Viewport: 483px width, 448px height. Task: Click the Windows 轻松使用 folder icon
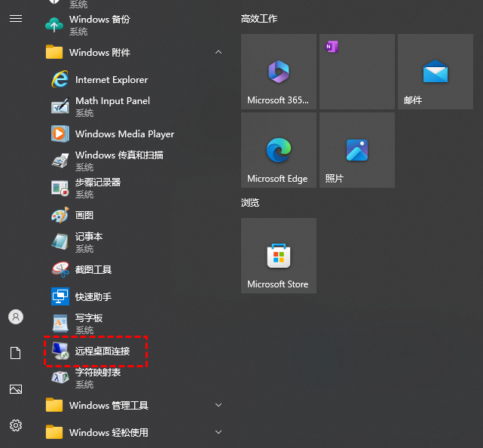pos(54,432)
